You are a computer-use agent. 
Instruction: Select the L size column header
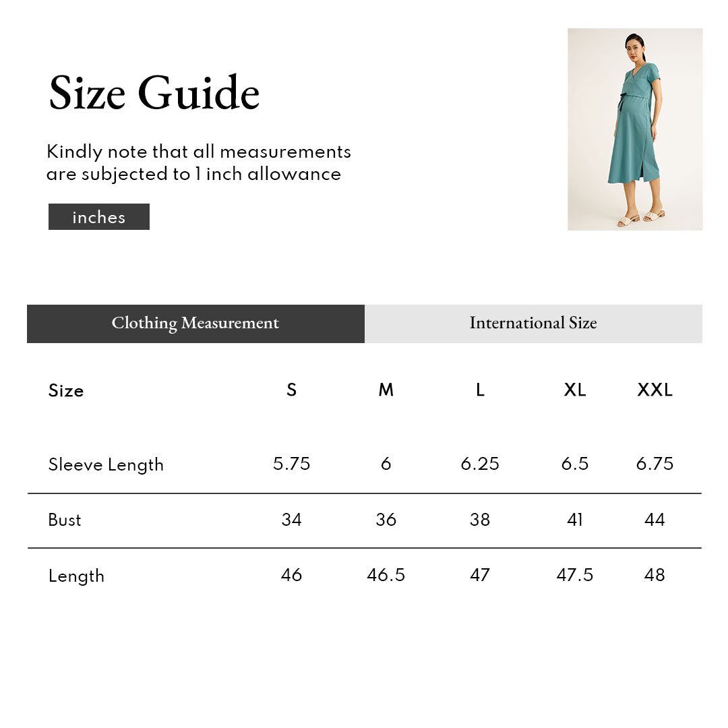tap(480, 390)
